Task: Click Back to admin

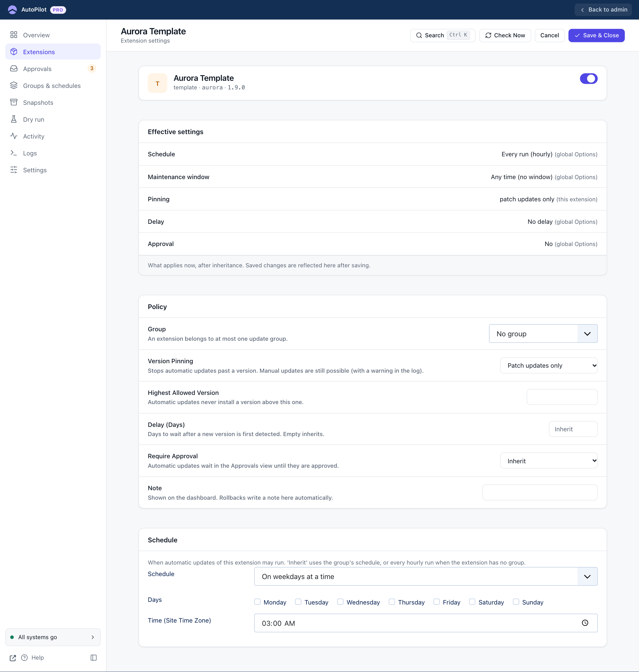Action: point(603,9)
